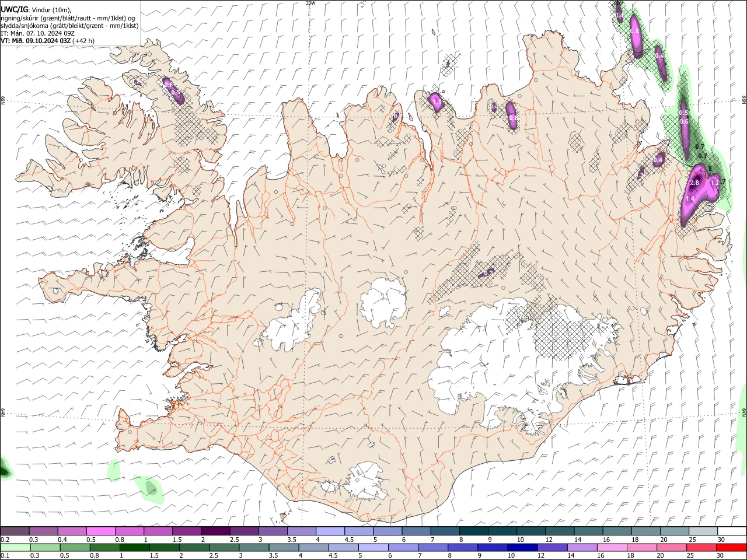Select bottom legend swatch between 25 and 30

click(703, 548)
